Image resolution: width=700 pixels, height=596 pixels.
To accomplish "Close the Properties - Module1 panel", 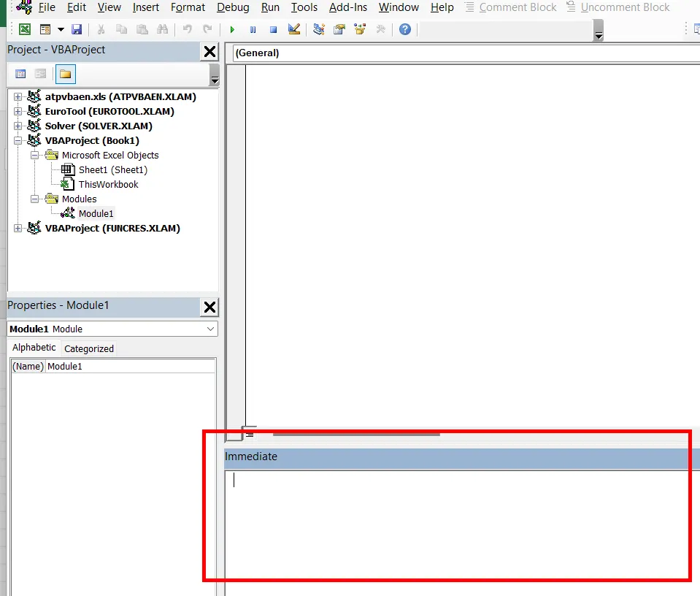I will coord(209,307).
